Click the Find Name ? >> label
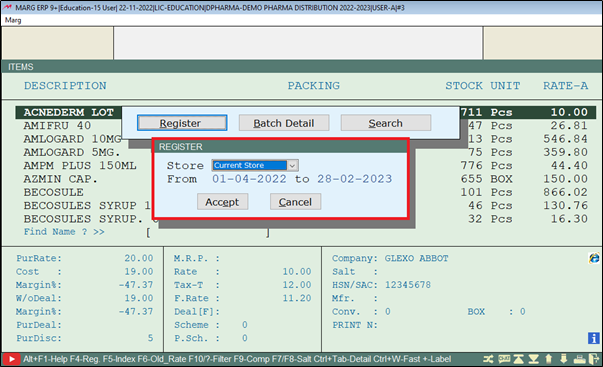603x367 pixels. (x=64, y=232)
